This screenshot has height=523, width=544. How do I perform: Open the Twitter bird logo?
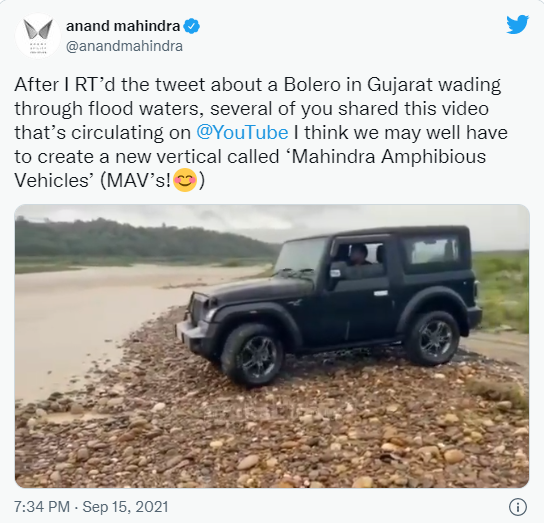517,24
